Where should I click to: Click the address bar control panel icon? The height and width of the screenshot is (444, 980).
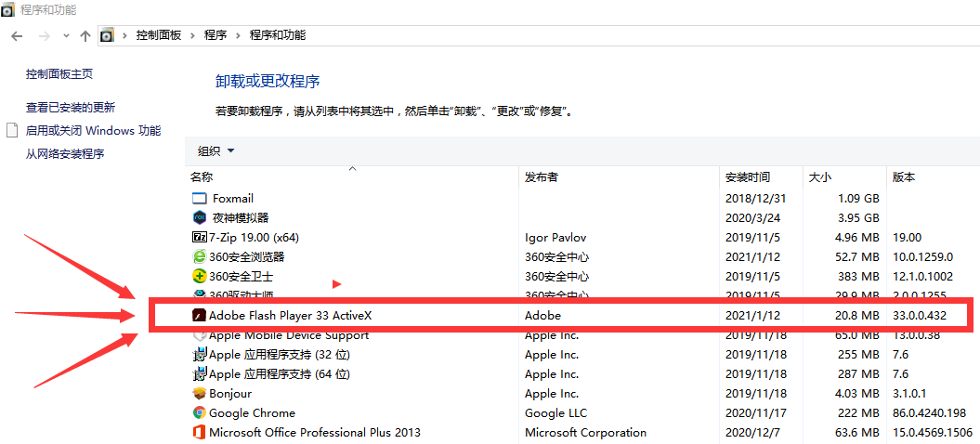click(x=108, y=35)
